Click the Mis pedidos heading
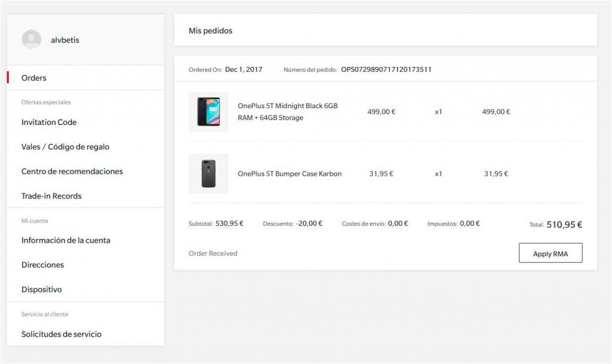Screen dimensions: 612x364 tap(210, 30)
